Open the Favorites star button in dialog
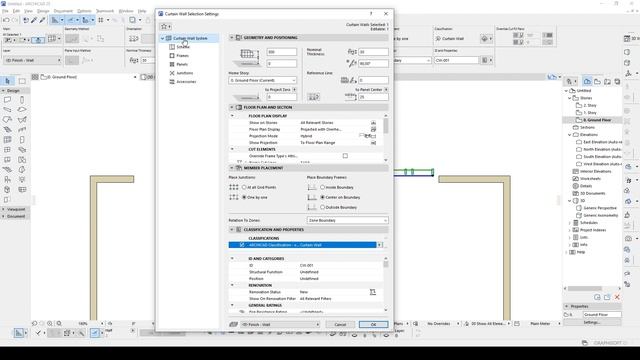The image size is (640, 360). click(x=165, y=27)
